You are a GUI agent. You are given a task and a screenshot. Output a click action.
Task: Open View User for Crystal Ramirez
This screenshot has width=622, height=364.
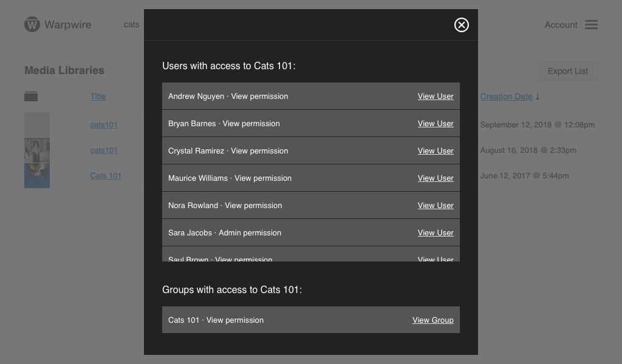436,151
